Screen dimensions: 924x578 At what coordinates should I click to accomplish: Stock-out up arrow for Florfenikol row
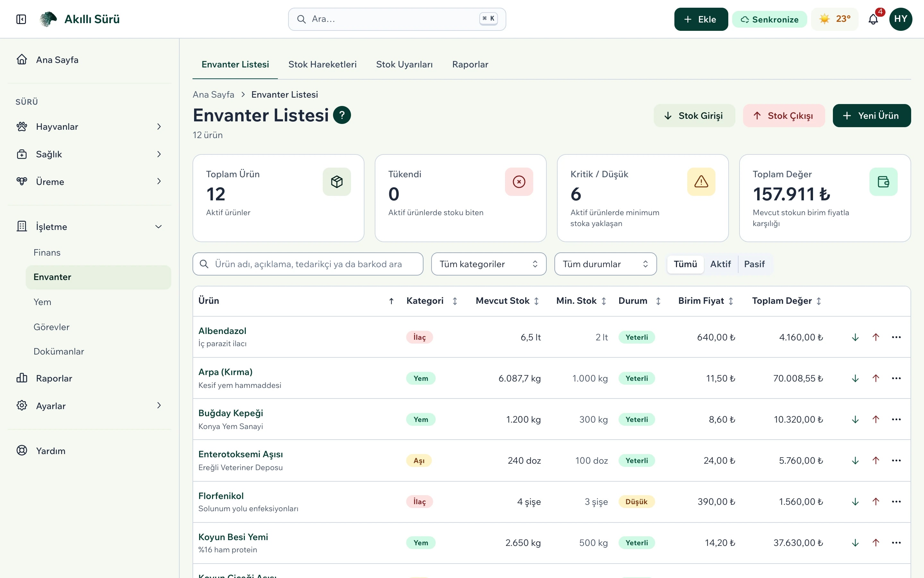[x=876, y=502]
